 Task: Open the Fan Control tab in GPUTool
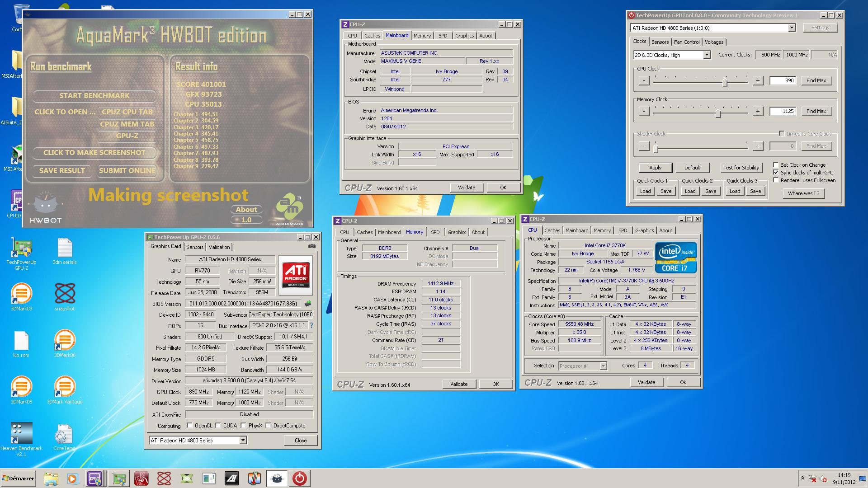(686, 42)
